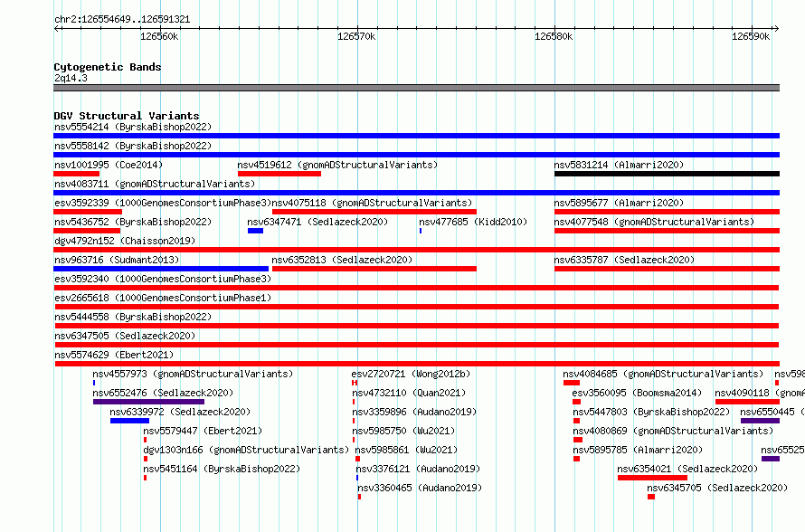The height and width of the screenshot is (532, 805).
Task: Open nsv3359896 (Audano2019) label
Action: coord(414,412)
